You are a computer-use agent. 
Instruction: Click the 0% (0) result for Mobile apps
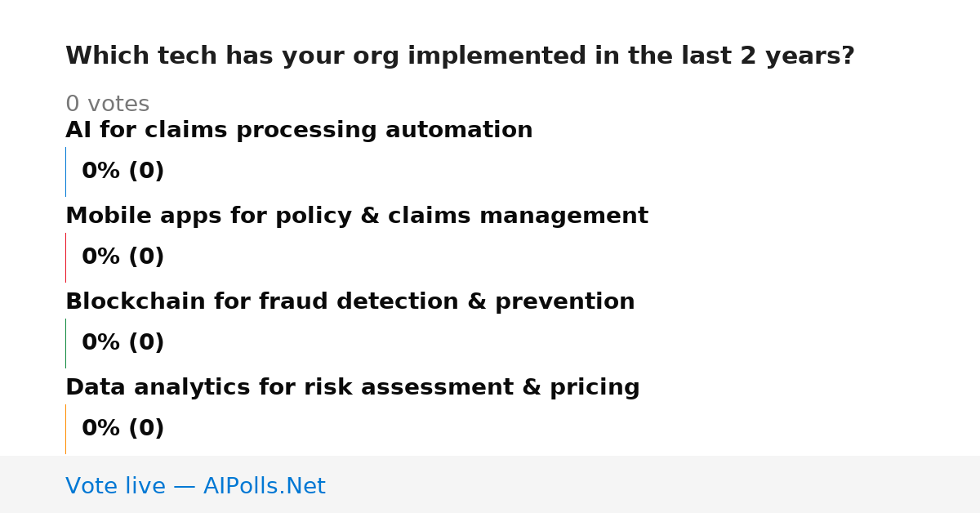click(123, 257)
